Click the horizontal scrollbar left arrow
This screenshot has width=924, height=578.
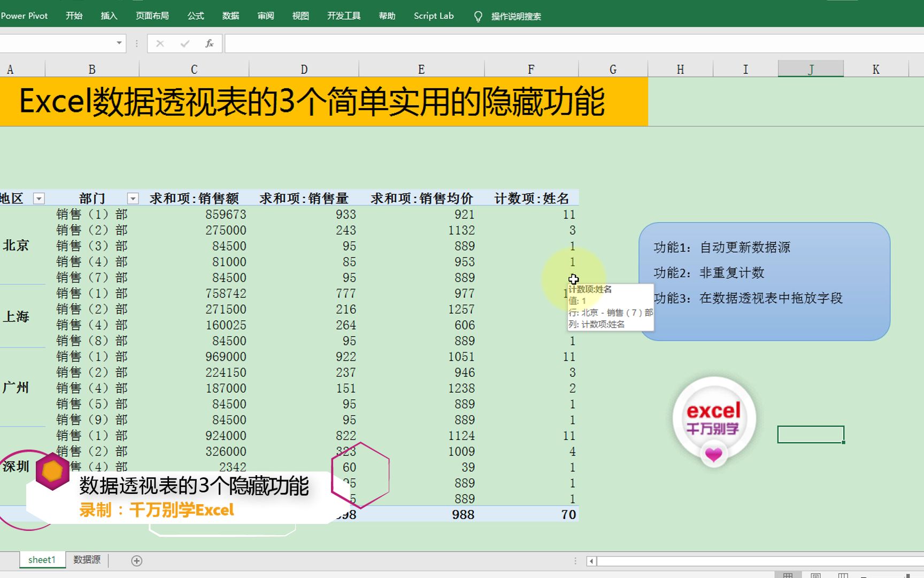coord(591,561)
